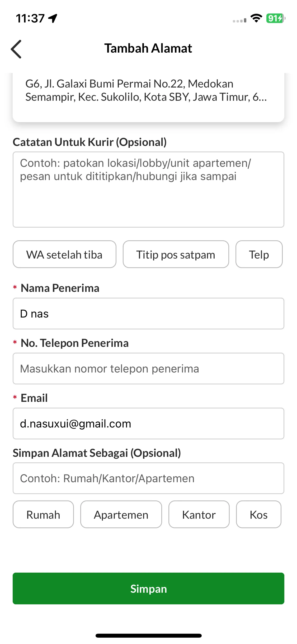Choose the Telp quick note chip
Image resolution: width=297 pixels, height=644 pixels.
(259, 254)
